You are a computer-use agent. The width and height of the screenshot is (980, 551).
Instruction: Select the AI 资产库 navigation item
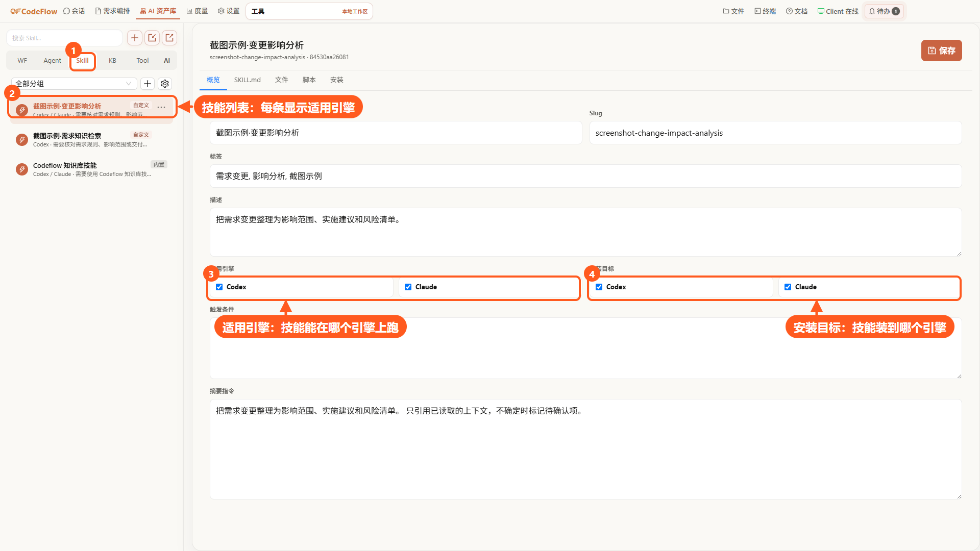point(158,11)
